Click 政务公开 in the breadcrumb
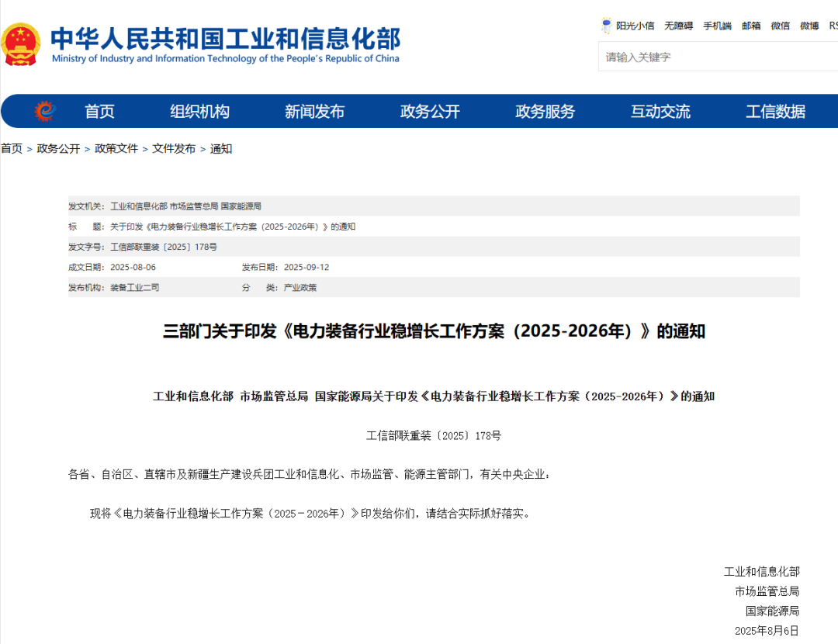 click(x=58, y=148)
